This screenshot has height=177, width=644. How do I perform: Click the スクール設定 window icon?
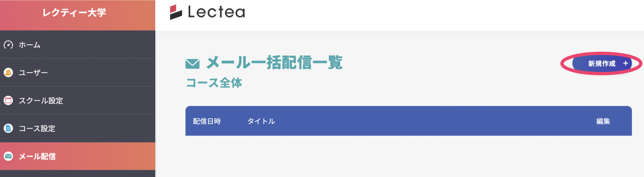(8, 100)
